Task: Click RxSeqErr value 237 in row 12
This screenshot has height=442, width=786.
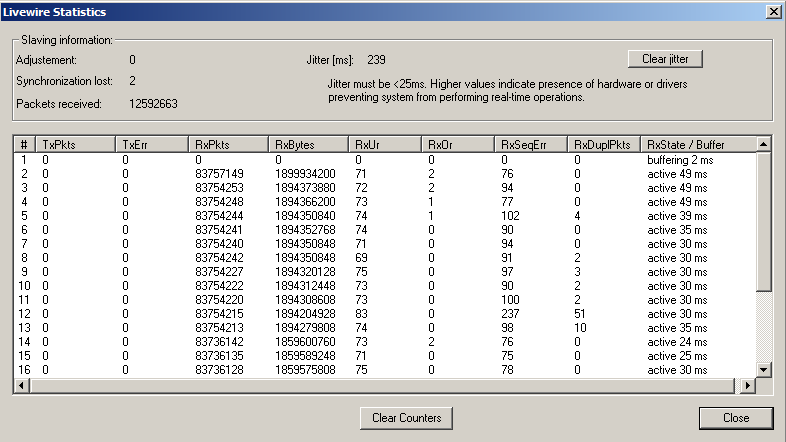Action: coord(510,314)
